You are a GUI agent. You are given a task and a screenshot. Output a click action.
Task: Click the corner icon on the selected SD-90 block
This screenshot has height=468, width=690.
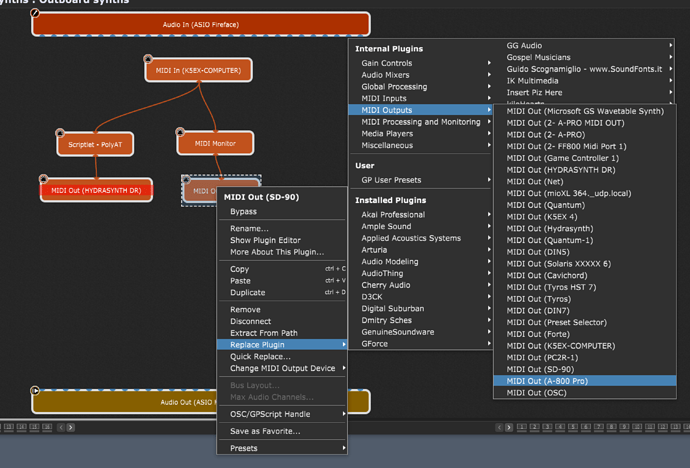click(186, 179)
